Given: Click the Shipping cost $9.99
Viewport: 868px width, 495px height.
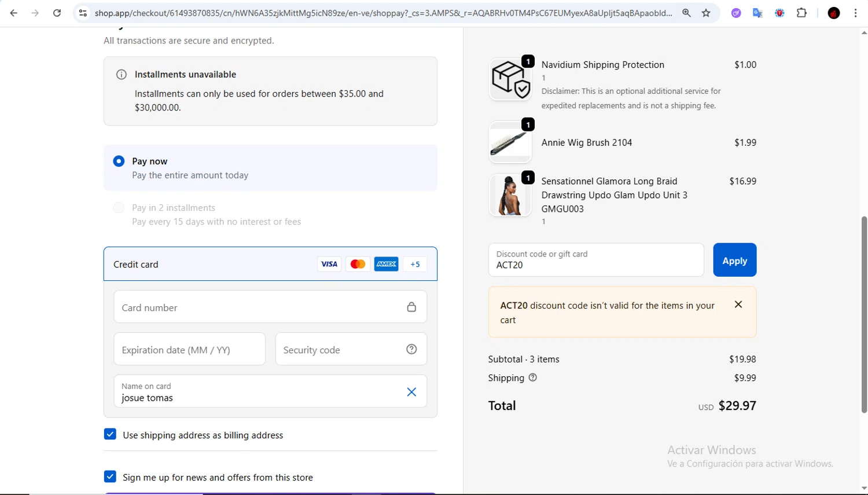Looking at the screenshot, I should click(x=745, y=377).
